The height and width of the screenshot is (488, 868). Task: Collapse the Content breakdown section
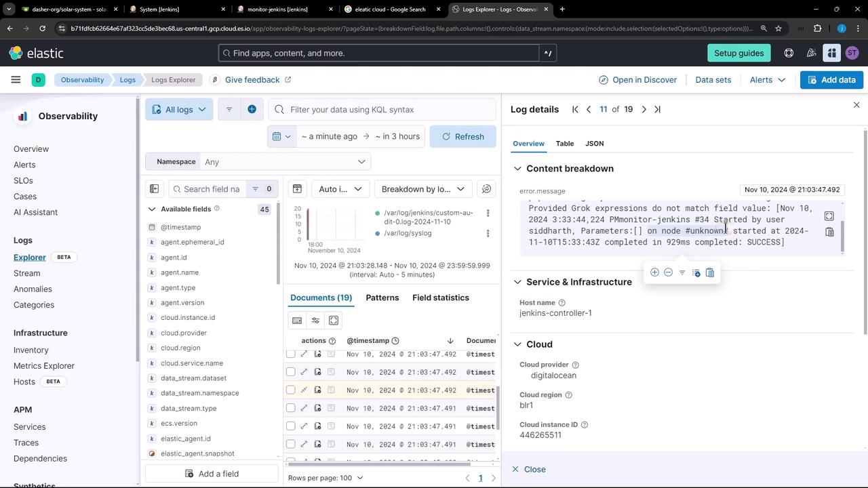coord(517,169)
